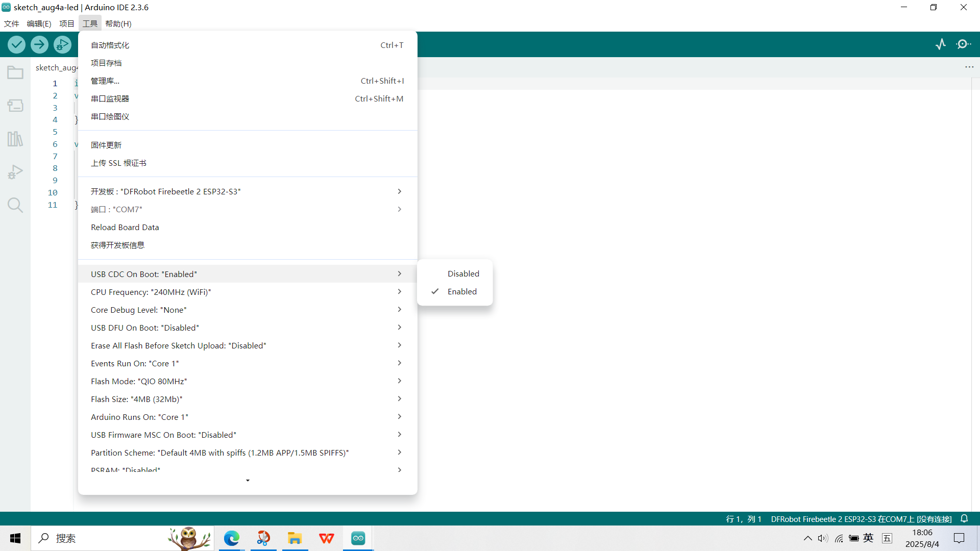This screenshot has width=980, height=551.
Task: Click the Windows taskbar search box
Action: pyautogui.click(x=122, y=538)
